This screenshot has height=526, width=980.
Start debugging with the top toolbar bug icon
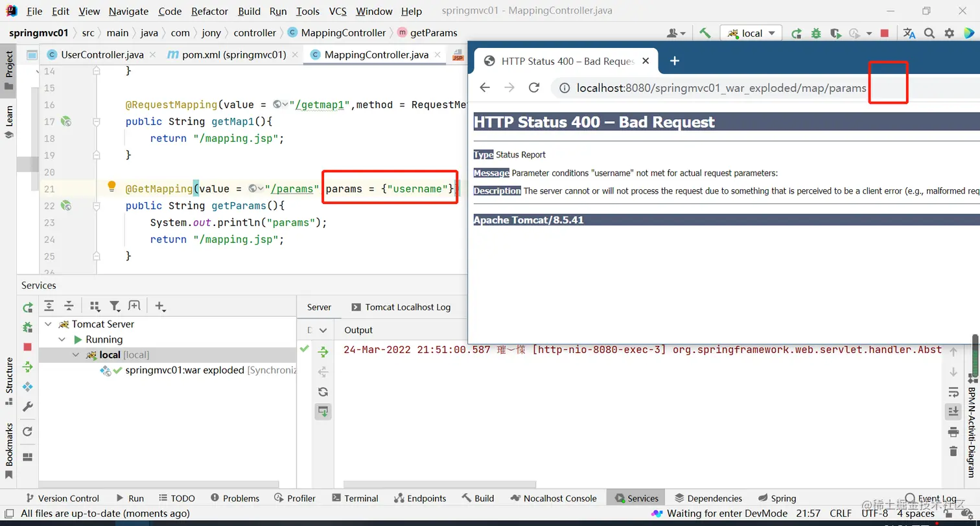point(816,33)
